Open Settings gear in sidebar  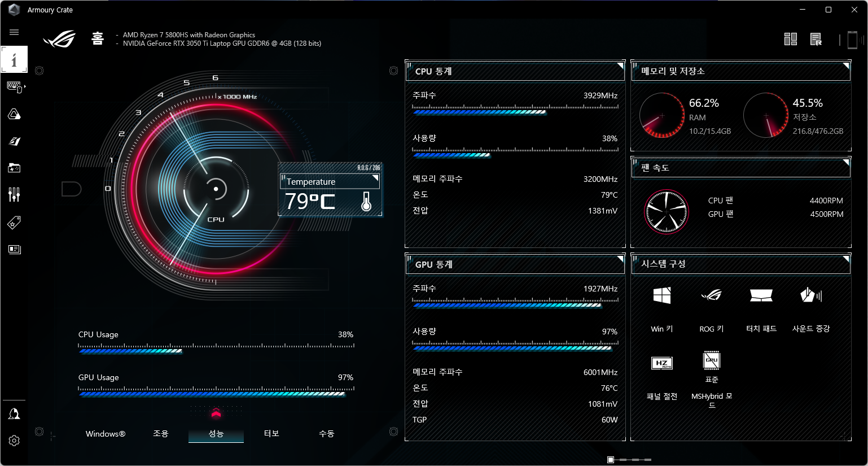point(14,441)
